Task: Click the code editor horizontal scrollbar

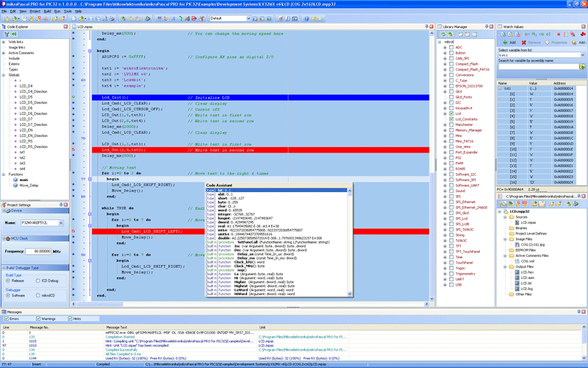Action: click(250, 304)
